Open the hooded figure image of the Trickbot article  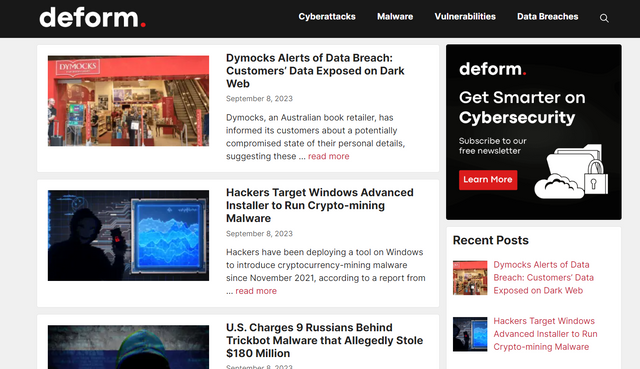click(x=128, y=347)
